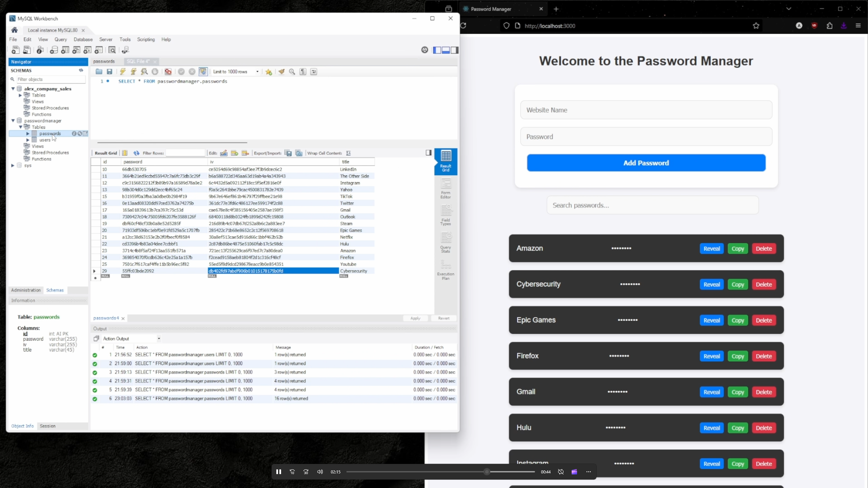Select the passwords query tab
Image resolution: width=868 pixels, height=488 pixels.
[104, 61]
